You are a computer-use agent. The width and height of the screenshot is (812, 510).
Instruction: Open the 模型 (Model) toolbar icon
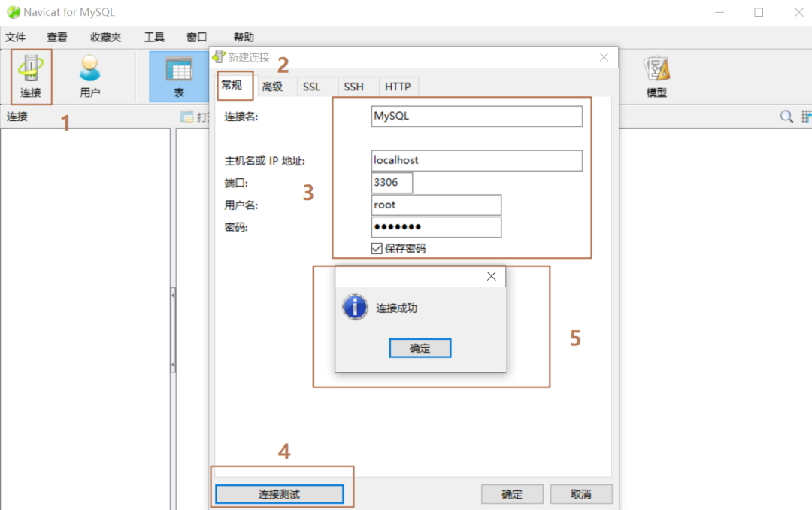click(x=656, y=77)
